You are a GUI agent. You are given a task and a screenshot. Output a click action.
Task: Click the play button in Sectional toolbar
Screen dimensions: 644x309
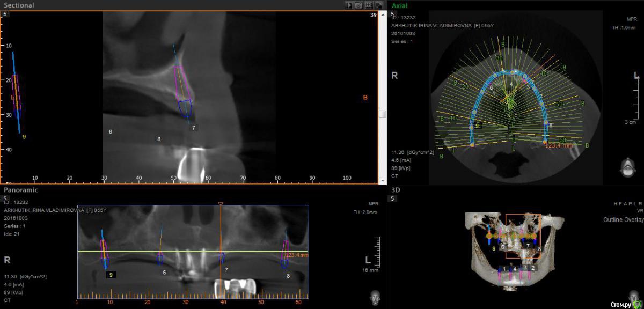tap(349, 5)
